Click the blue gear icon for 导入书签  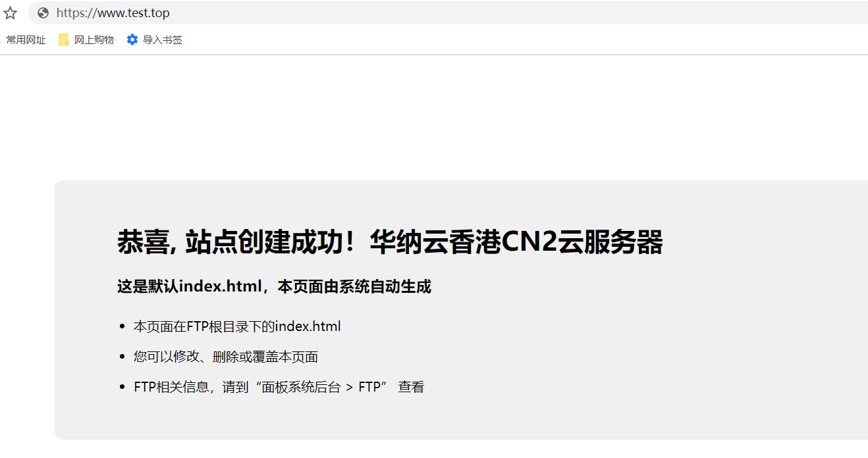[x=132, y=40]
